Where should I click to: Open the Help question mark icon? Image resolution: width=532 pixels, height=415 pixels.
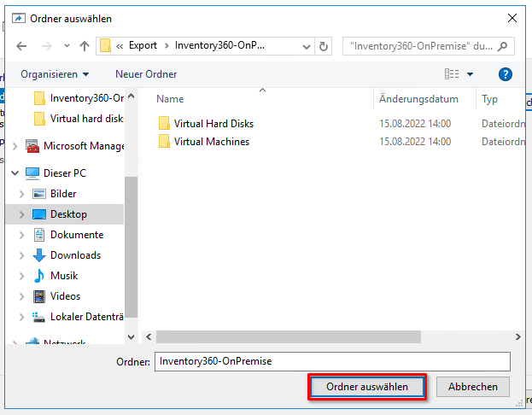click(x=505, y=74)
